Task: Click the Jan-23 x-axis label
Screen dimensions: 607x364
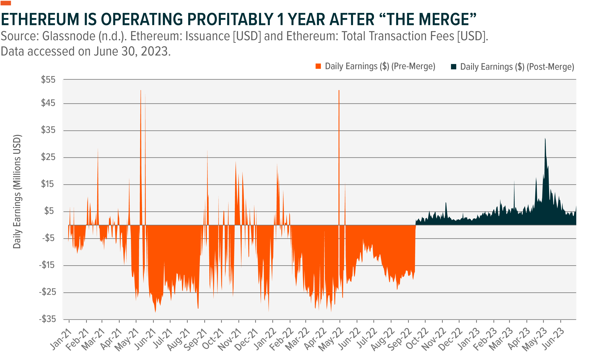Action: pos(469,339)
